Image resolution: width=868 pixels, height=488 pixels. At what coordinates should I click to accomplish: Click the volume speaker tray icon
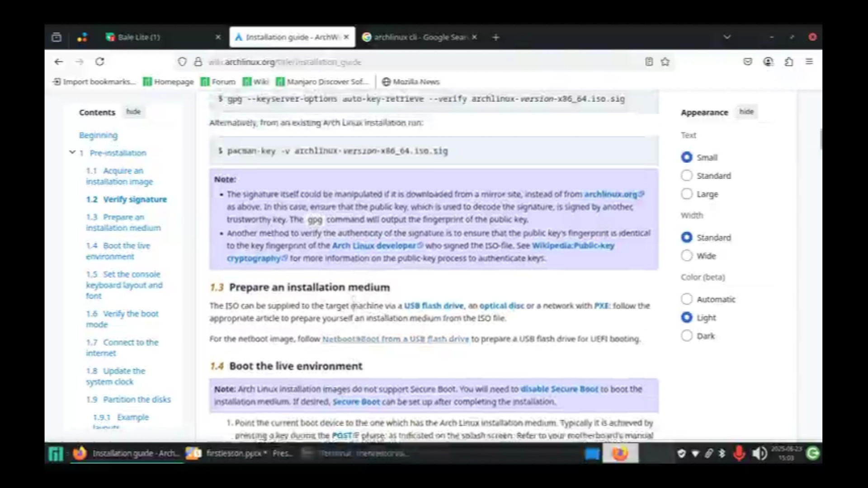(759, 453)
